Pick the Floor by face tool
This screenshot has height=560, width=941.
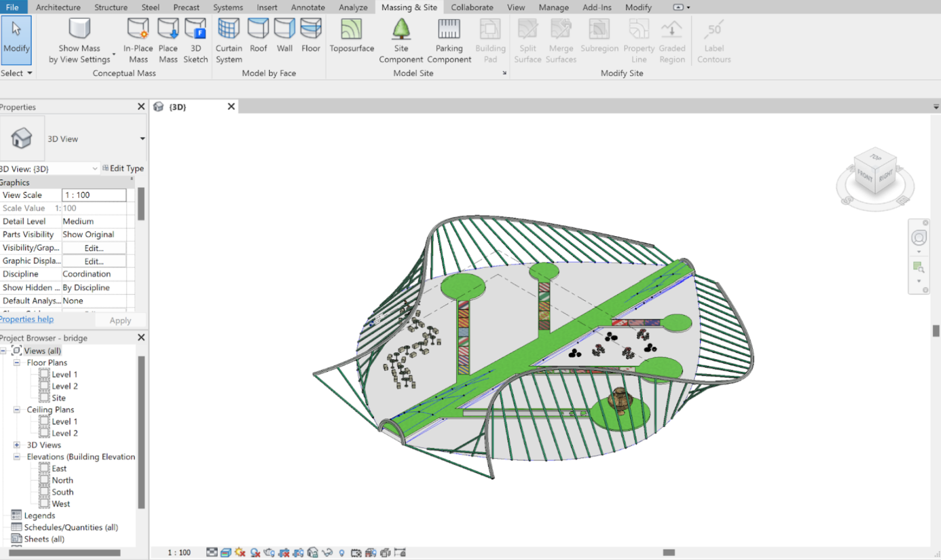tap(311, 36)
